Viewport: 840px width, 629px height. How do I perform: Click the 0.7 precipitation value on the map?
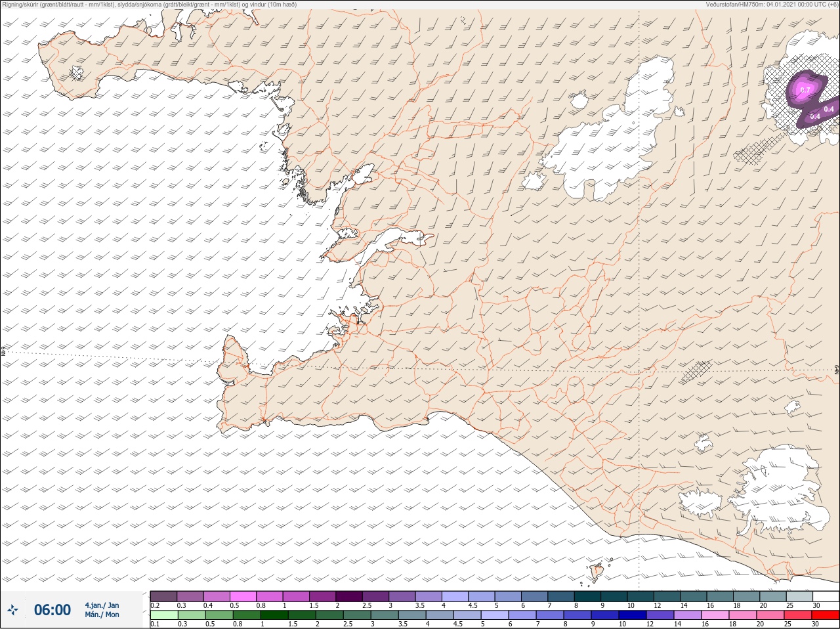tap(806, 90)
